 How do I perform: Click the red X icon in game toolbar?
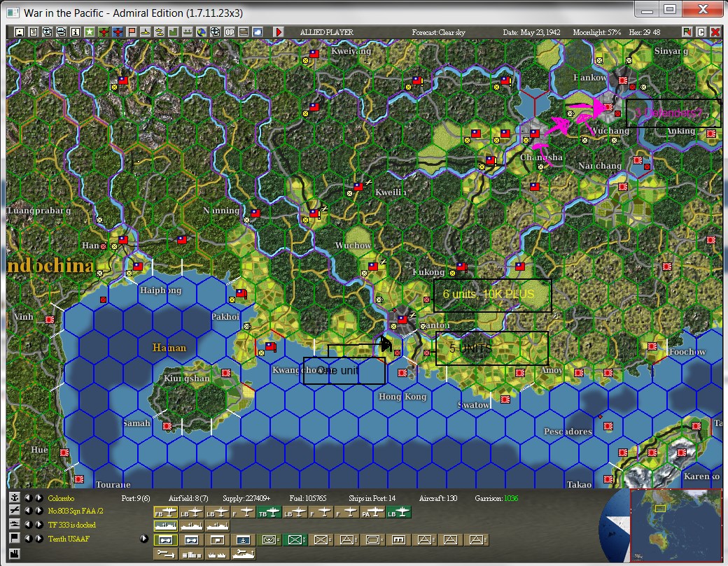tap(715, 32)
